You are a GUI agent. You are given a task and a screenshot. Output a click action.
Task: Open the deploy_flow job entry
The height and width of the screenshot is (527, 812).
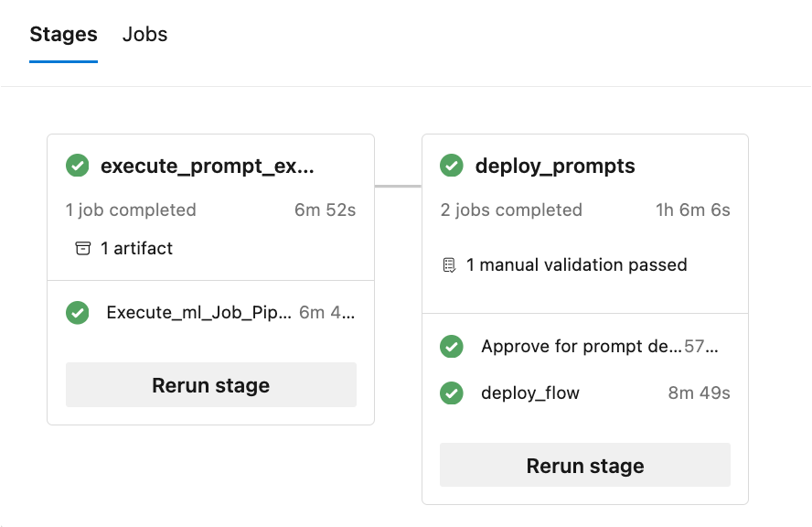530,393
